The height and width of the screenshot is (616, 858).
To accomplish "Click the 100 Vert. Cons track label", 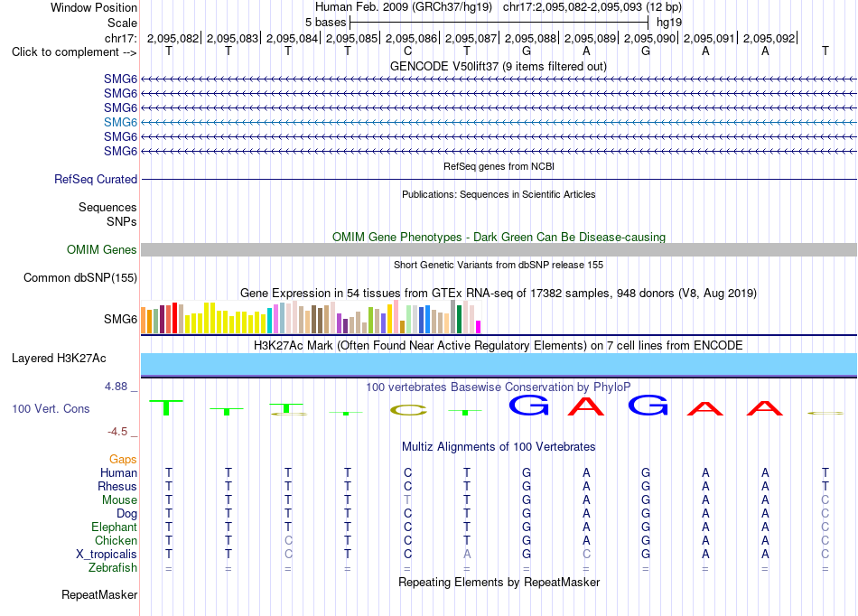I will (x=51, y=408).
